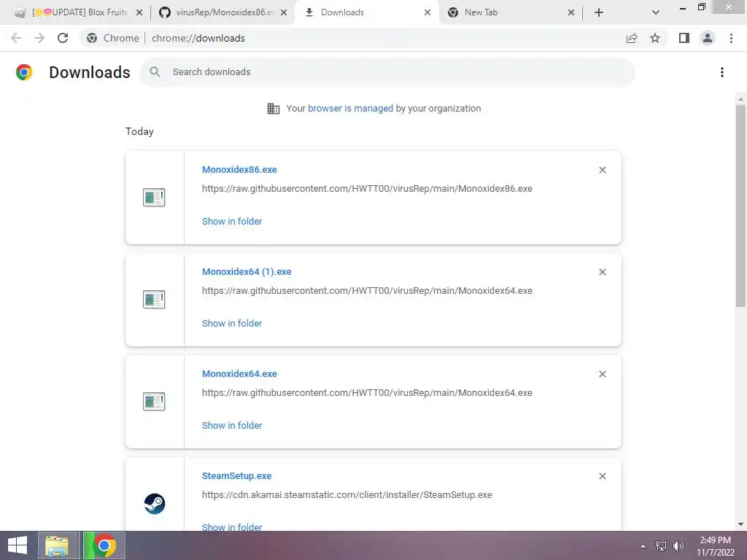The width and height of the screenshot is (747, 560).
Task: Open the side panel icon
Action: click(x=684, y=38)
